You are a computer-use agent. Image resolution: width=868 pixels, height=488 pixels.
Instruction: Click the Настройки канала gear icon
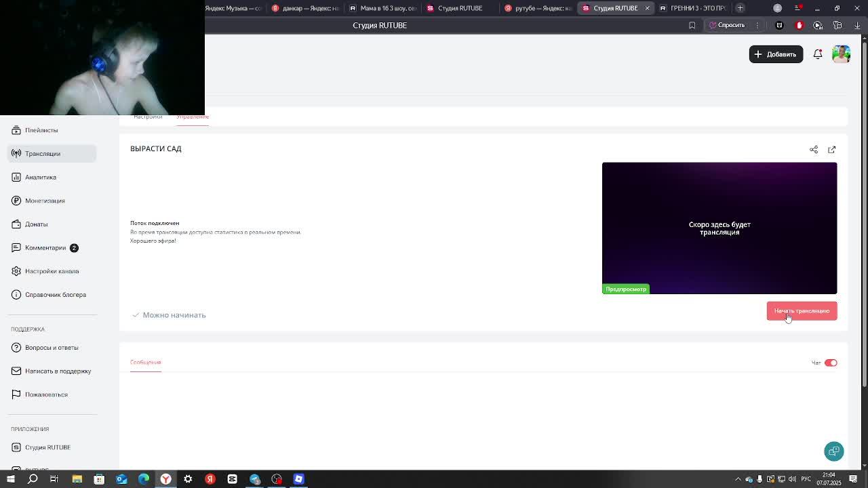(16, 271)
